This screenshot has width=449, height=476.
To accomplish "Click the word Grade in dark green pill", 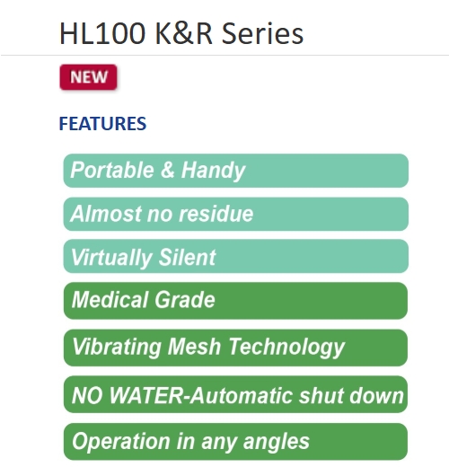I will pyautogui.click(x=185, y=300).
